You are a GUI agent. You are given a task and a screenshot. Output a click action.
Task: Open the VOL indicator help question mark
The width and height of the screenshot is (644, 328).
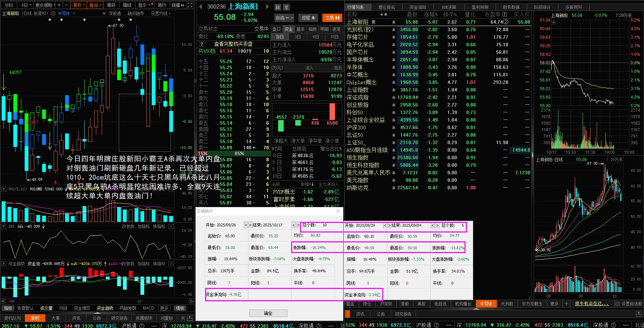click(4, 189)
